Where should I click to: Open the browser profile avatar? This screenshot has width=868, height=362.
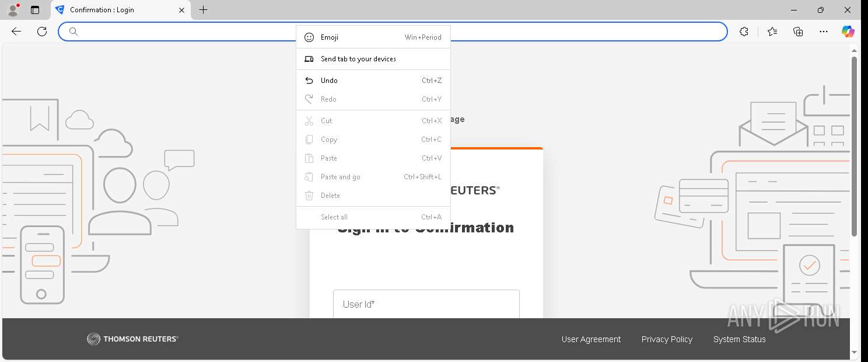tap(13, 10)
